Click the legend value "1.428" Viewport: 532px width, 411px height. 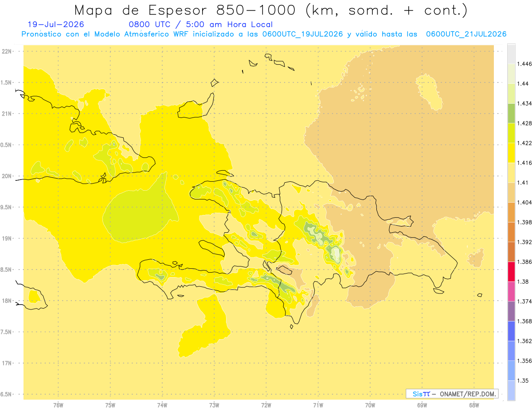pyautogui.click(x=524, y=123)
